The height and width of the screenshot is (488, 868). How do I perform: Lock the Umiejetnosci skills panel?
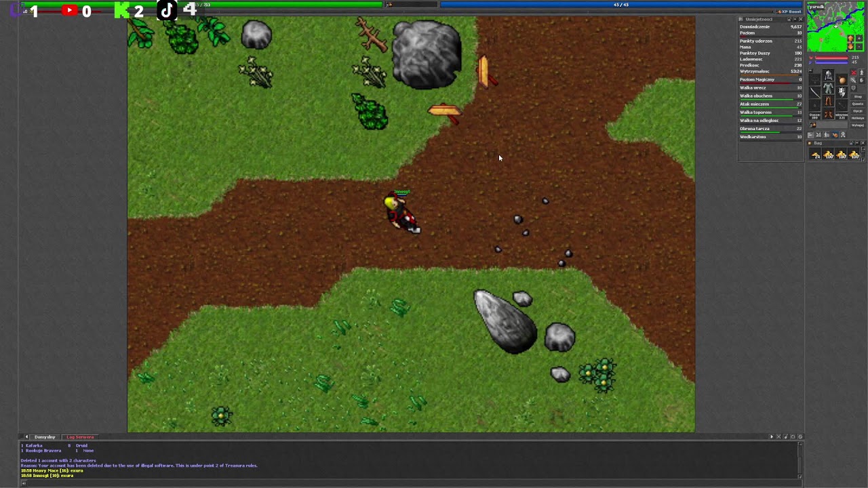(x=789, y=19)
